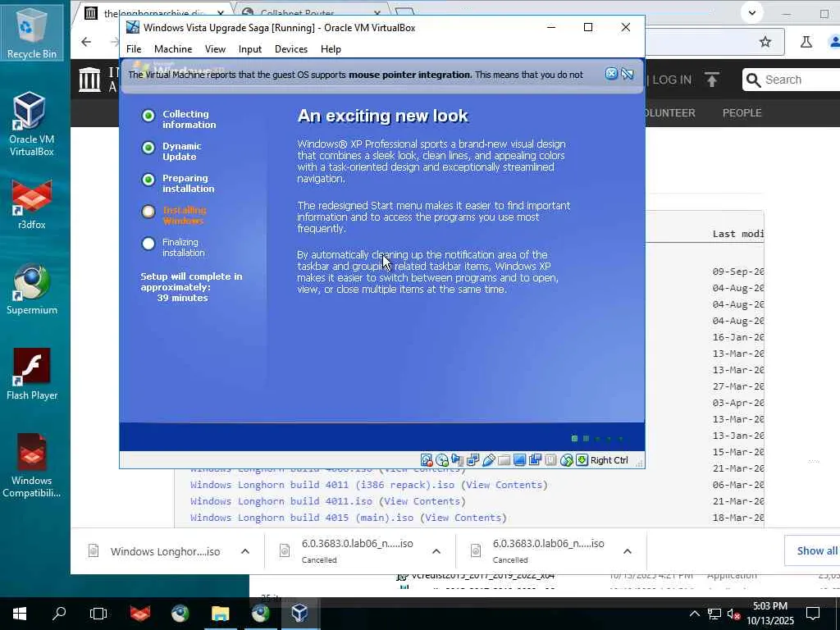The height and width of the screenshot is (630, 840).
Task: Open the Input menu in VirtualBox
Action: (x=249, y=48)
